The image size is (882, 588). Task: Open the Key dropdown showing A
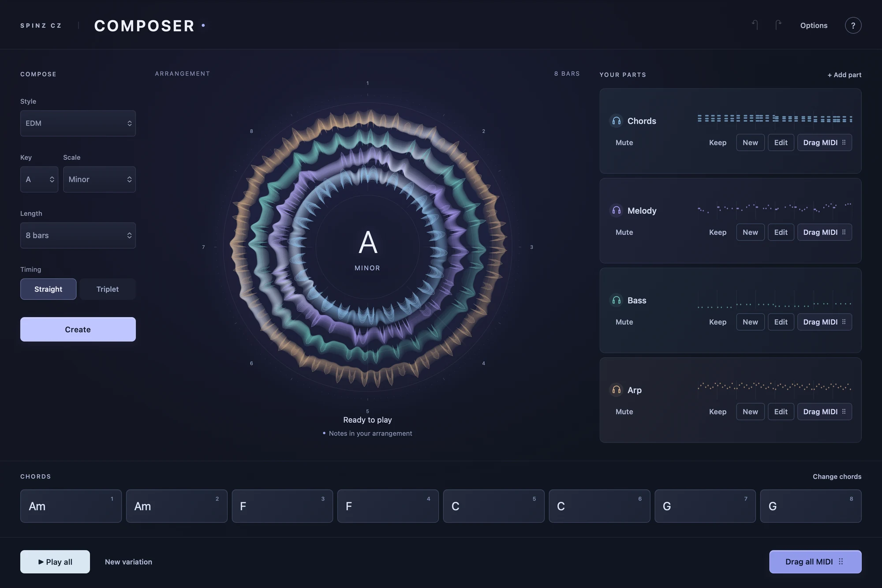click(39, 179)
